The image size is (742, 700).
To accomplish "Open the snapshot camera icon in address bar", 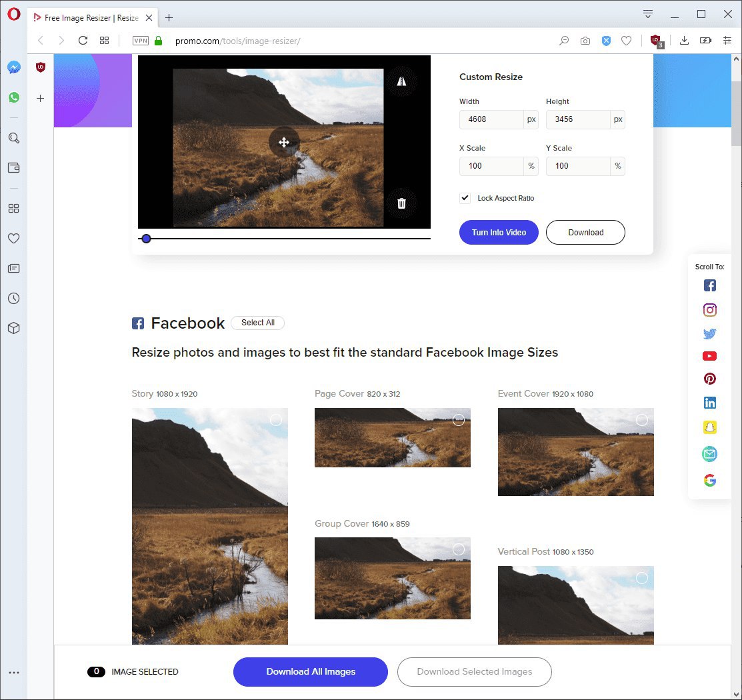I will (585, 41).
